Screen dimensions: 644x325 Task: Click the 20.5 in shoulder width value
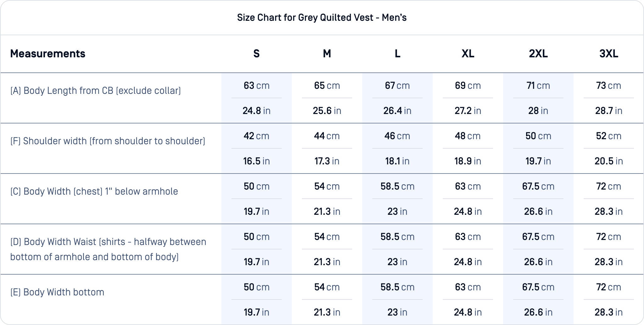(609, 161)
